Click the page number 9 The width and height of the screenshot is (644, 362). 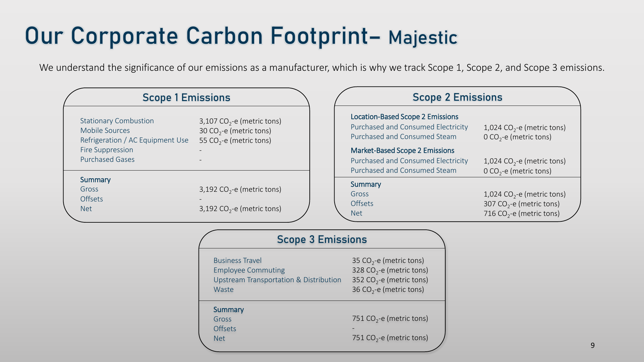(x=592, y=346)
